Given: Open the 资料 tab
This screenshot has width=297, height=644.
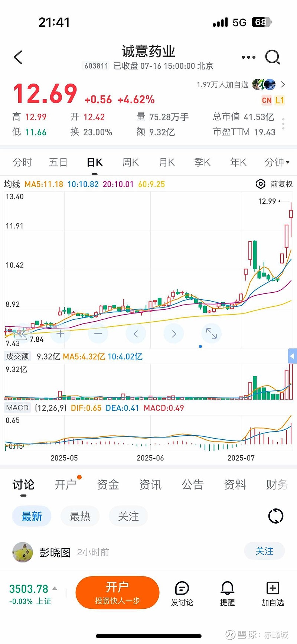Looking at the screenshot, I should coord(235,484).
